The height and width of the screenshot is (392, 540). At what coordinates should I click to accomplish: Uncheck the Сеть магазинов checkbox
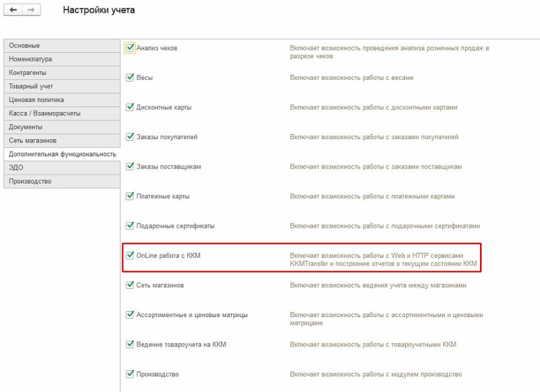coord(130,285)
